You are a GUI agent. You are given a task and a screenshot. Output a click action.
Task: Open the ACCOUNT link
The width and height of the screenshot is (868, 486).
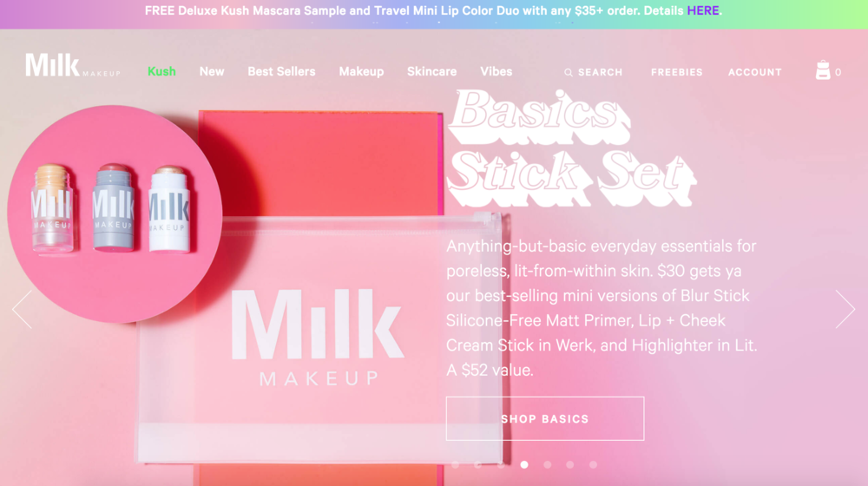(x=754, y=72)
